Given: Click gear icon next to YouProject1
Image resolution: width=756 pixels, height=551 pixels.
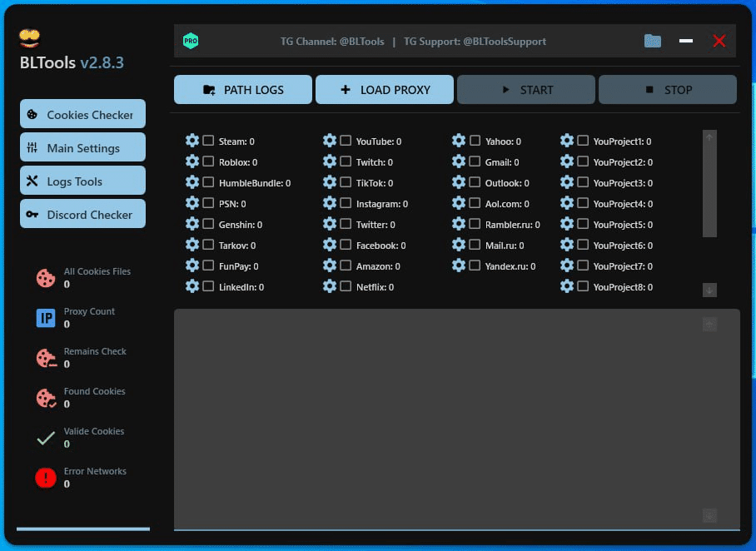Looking at the screenshot, I should click(x=567, y=141).
